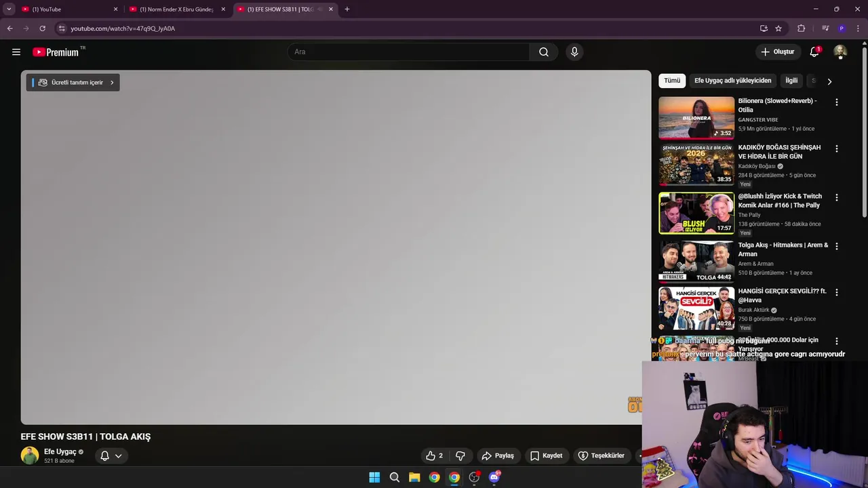Click the youtube.com address bar URL
Viewport: 868px width, 488px height.
(x=123, y=28)
